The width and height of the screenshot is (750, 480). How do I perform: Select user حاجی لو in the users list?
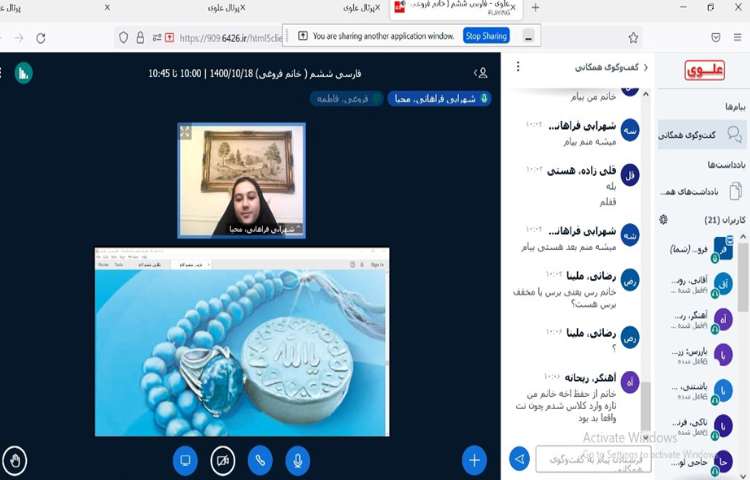click(x=701, y=462)
